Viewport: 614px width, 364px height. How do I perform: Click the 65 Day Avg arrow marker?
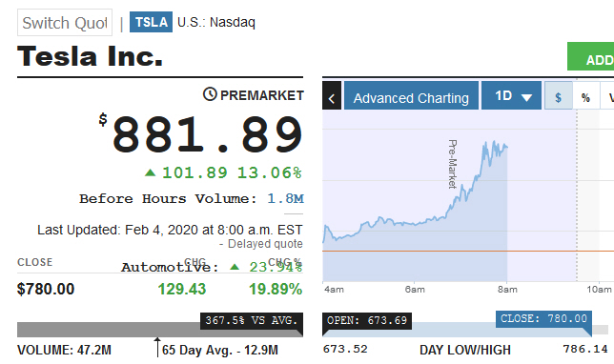click(x=157, y=347)
